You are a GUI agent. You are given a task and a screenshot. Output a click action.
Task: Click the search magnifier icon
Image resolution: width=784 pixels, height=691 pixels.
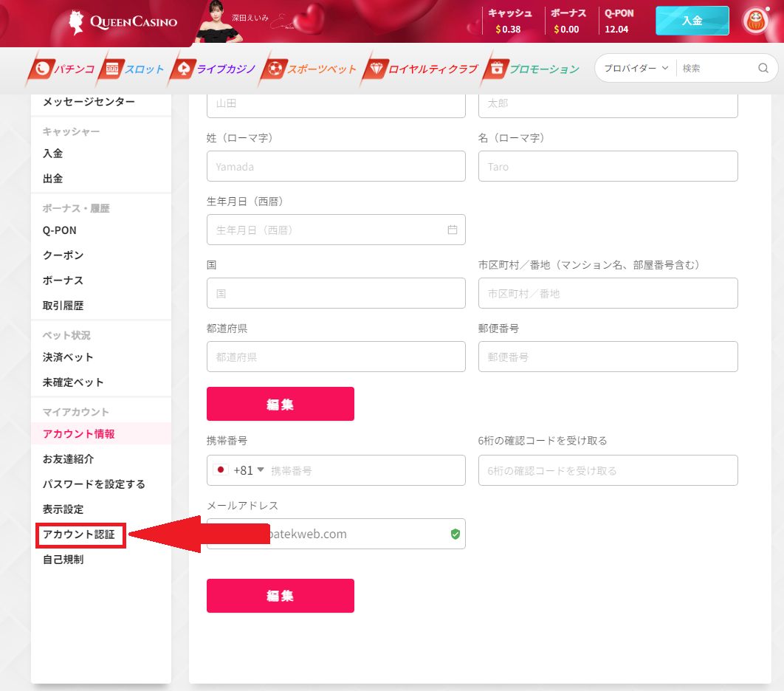763,68
